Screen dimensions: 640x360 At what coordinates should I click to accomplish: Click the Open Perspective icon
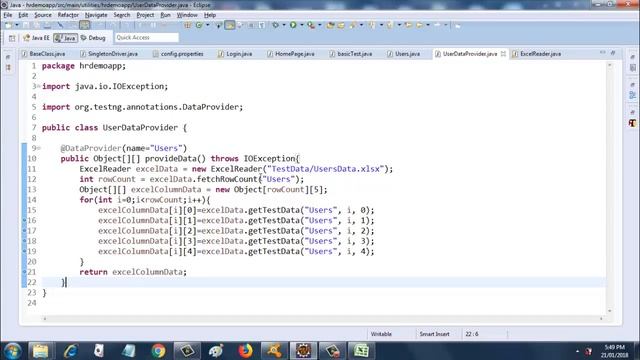point(12,38)
